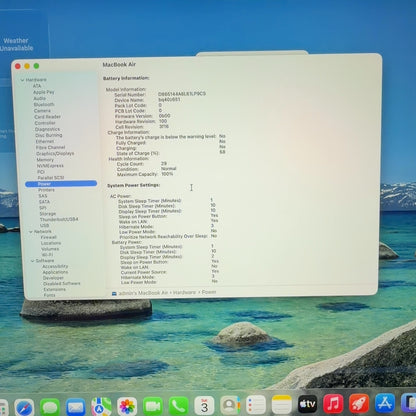
Task: Select Bluetooth in the sidebar
Action: coord(44,104)
